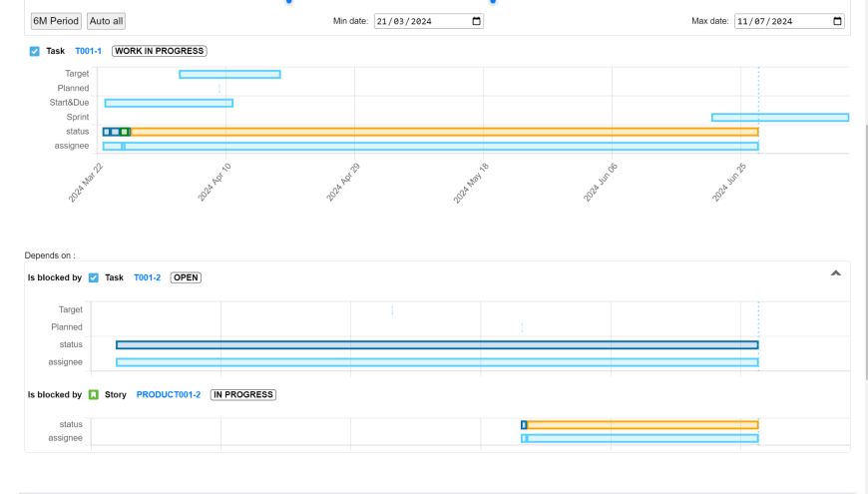Select the Sprint bar of T001-1
The image size is (868, 494).
pyautogui.click(x=780, y=118)
